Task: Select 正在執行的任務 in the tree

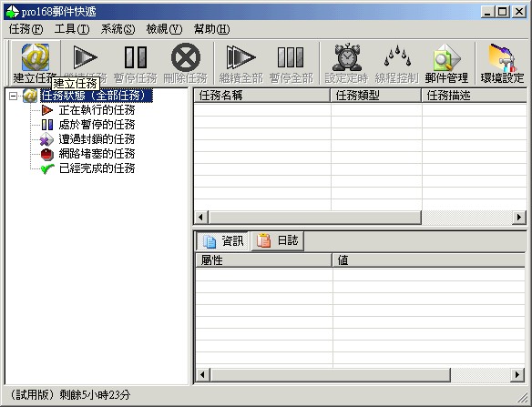Action: tap(97, 110)
